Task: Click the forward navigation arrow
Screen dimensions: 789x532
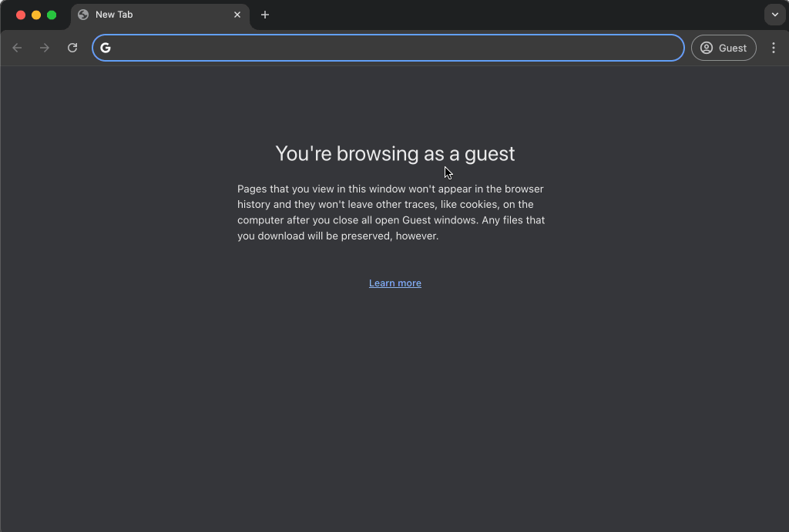Action: coord(45,47)
